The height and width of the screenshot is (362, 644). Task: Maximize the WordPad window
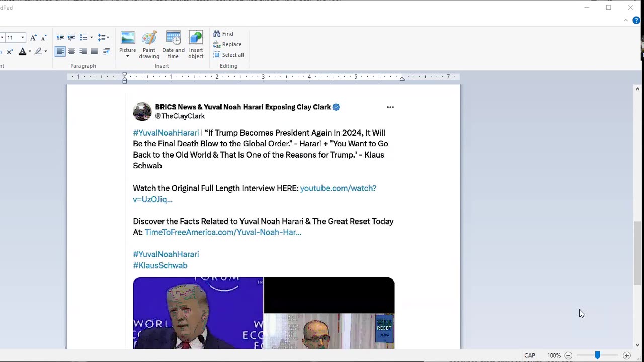tap(609, 8)
